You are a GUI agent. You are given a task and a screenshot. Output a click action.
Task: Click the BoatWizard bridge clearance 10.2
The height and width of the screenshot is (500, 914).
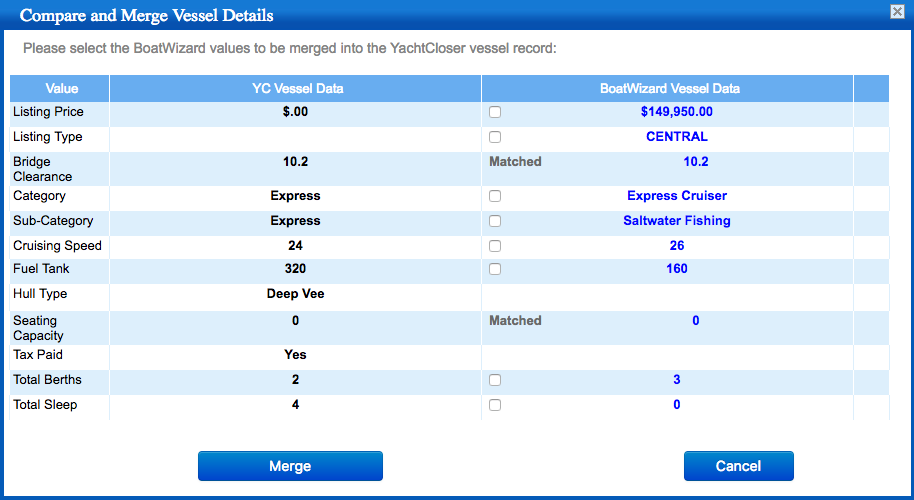[x=696, y=162]
